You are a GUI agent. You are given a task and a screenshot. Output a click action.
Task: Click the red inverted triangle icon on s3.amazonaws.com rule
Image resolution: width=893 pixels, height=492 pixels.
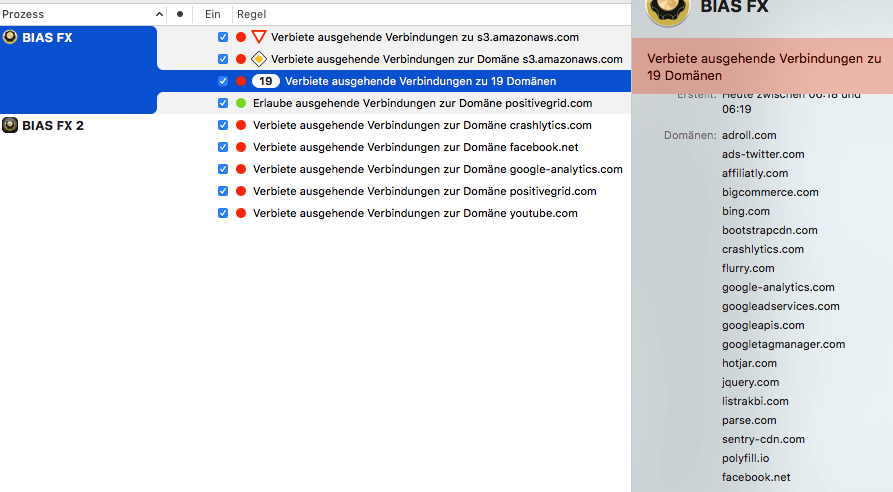(259, 37)
